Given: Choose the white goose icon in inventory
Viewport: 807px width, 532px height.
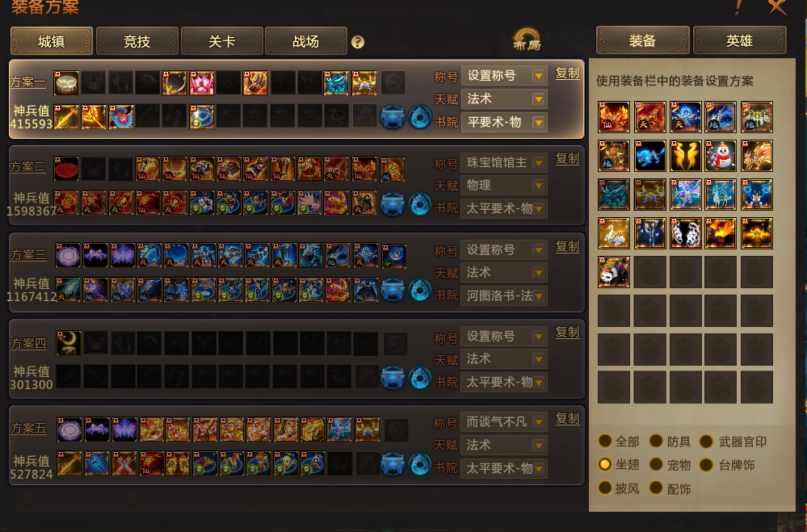Looking at the screenshot, I should click(613, 233).
